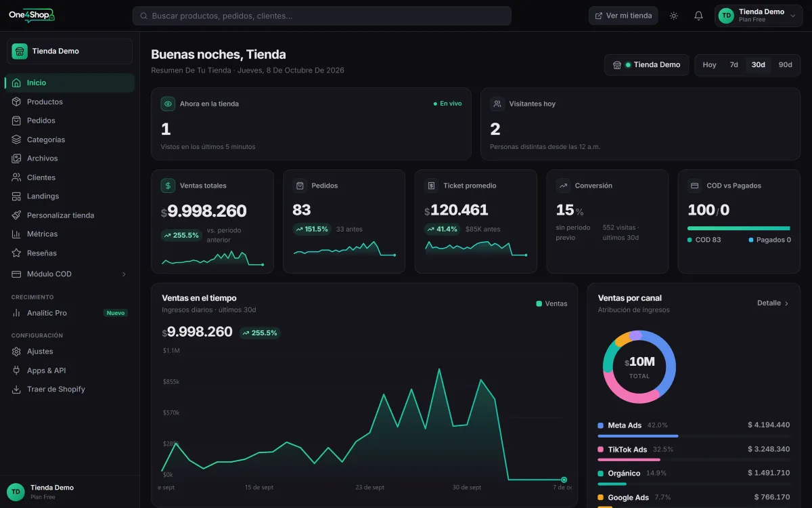Click the receipt icon in Ticket promedio card
Screen dimensions: 812x508
point(432,186)
